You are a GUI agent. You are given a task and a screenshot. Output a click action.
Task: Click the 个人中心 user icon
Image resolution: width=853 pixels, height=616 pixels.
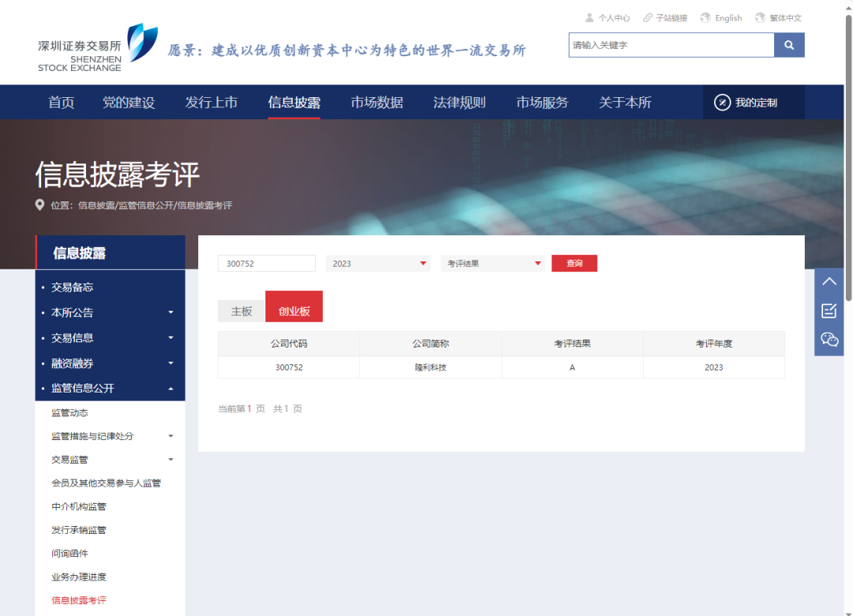point(590,17)
